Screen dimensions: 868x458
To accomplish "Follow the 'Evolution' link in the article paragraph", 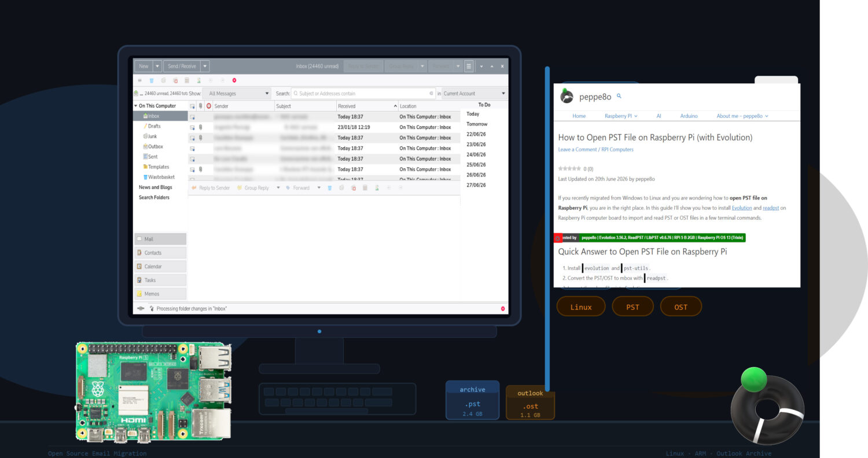I will click(x=742, y=208).
